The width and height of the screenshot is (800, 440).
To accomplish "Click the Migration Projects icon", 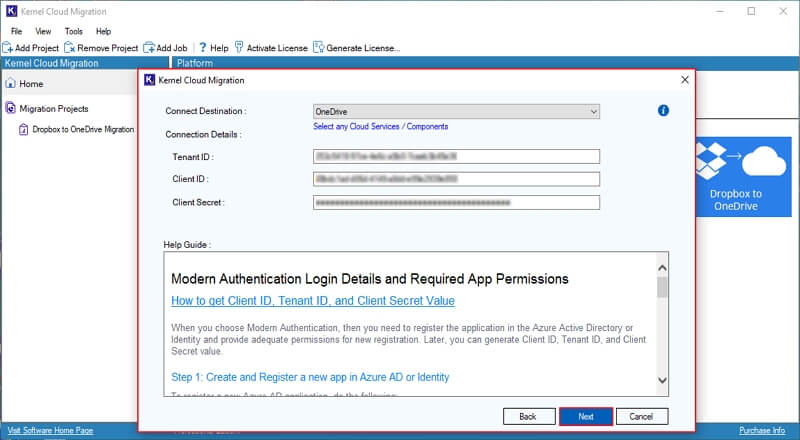I will click(10, 108).
